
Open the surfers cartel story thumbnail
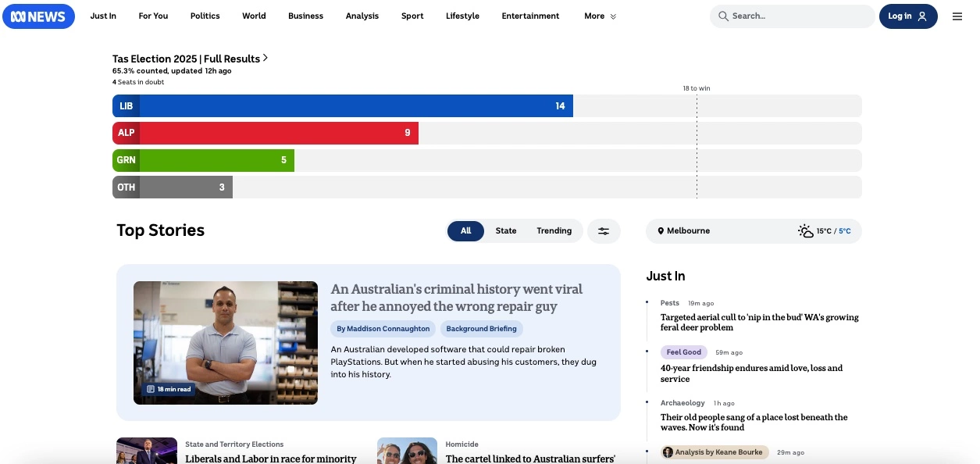click(x=407, y=451)
